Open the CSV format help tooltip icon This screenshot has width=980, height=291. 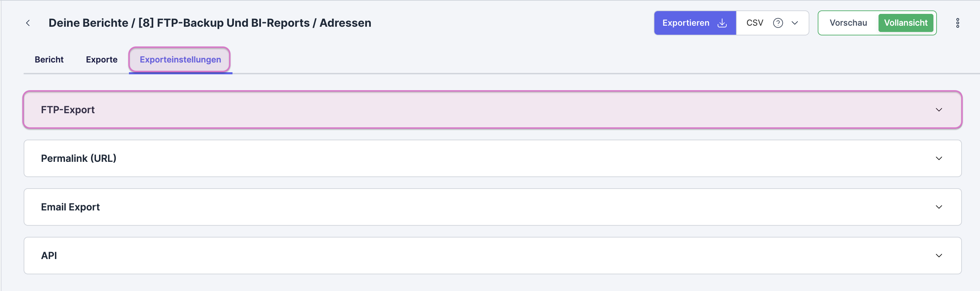(778, 23)
